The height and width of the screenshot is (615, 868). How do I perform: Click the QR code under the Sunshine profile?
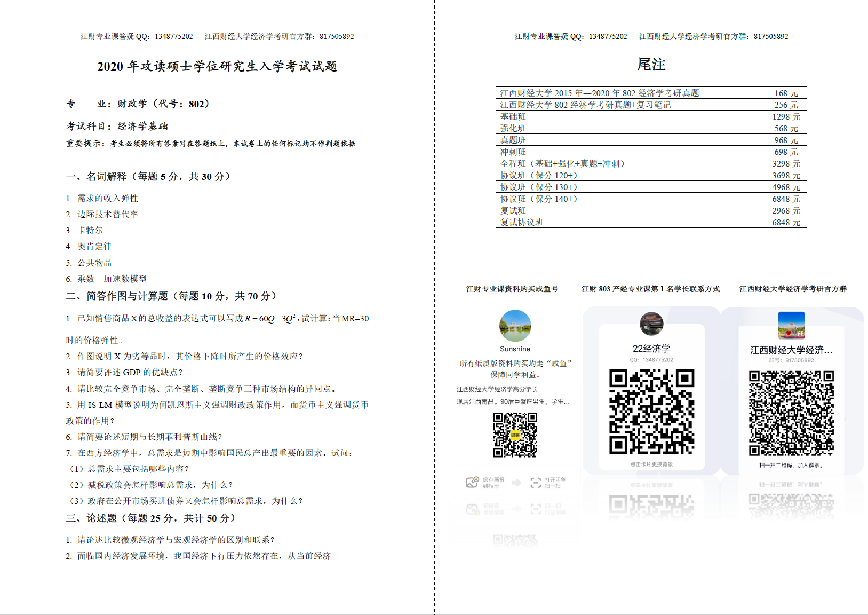click(x=515, y=435)
